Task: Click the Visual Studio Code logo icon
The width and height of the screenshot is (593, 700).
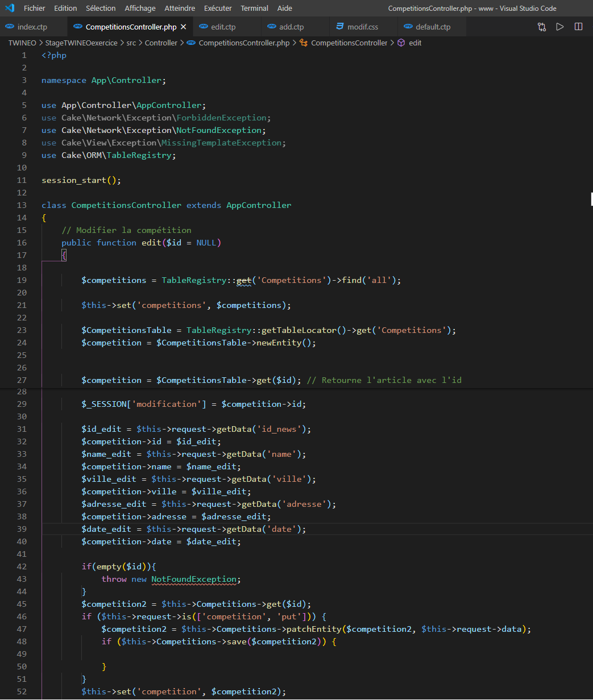Action: [9, 9]
